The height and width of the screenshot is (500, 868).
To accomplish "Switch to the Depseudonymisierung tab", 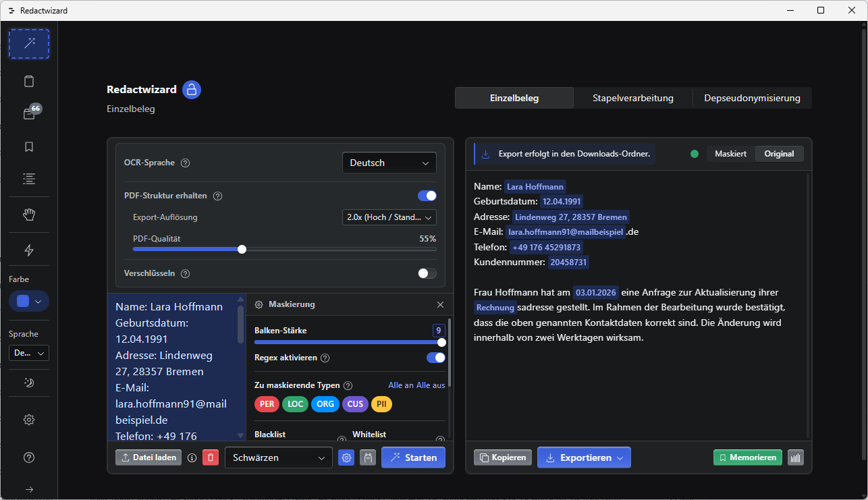I will tap(753, 98).
